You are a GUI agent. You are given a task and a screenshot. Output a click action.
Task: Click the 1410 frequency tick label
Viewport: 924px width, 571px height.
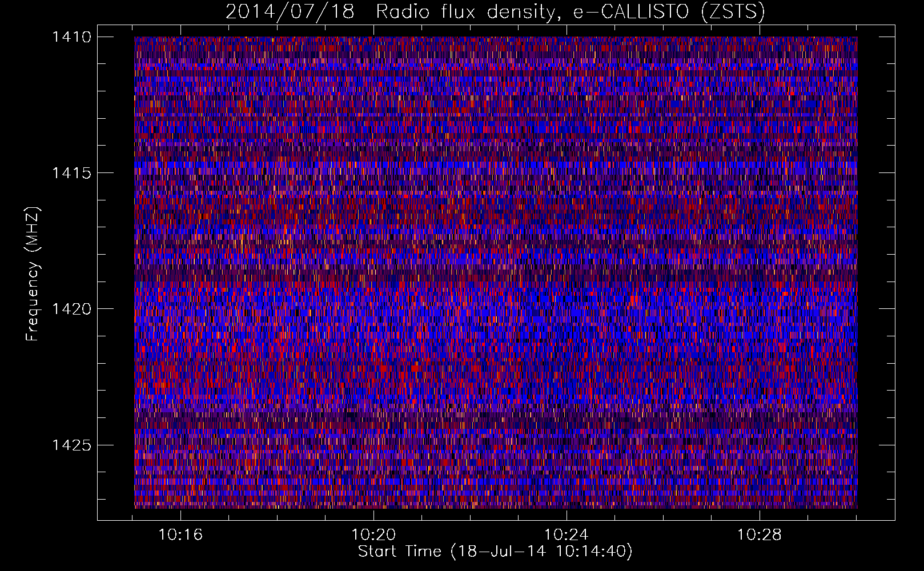point(71,37)
